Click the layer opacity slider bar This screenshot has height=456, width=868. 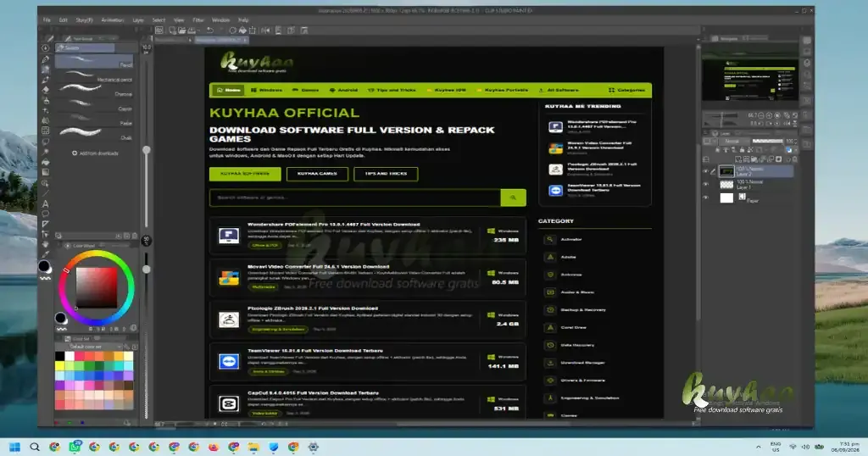(768, 141)
